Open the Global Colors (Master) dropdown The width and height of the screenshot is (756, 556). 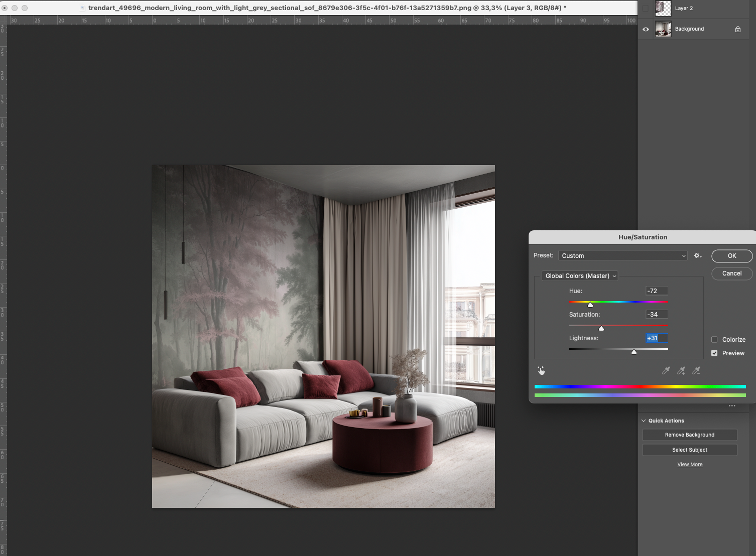(580, 276)
